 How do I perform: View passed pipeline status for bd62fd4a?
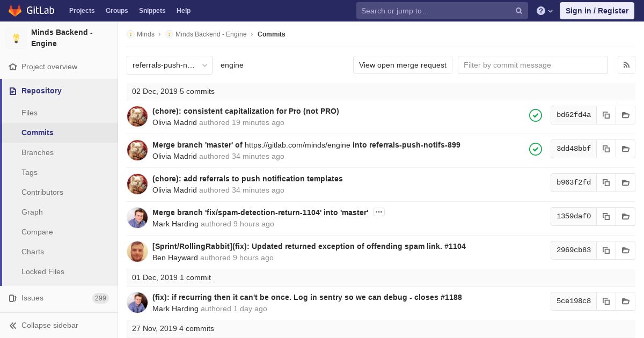pyautogui.click(x=536, y=115)
